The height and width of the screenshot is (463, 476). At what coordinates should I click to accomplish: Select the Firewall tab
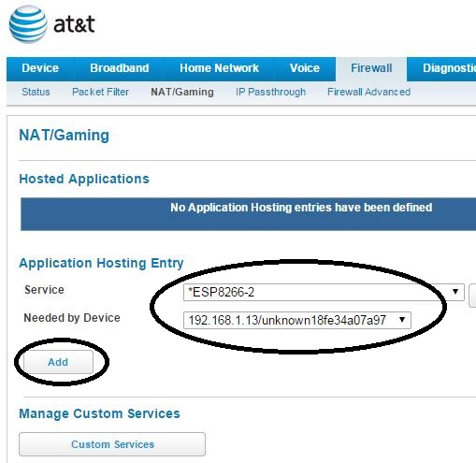371,68
